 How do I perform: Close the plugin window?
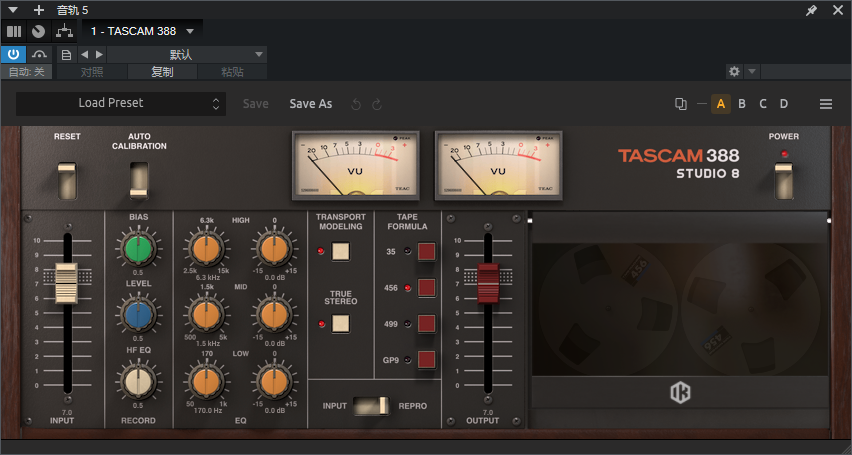point(837,10)
